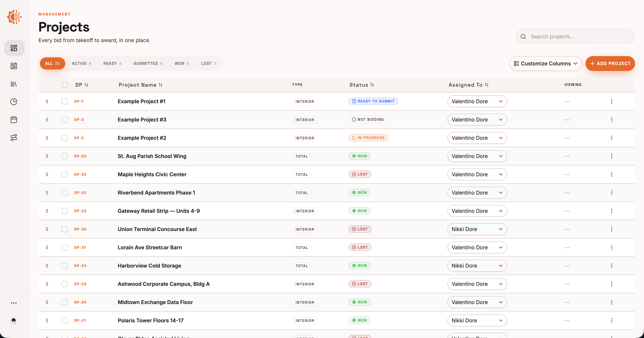Switch to the SUBMITTED filter tab
The height and width of the screenshot is (338, 644).
[x=148, y=64]
